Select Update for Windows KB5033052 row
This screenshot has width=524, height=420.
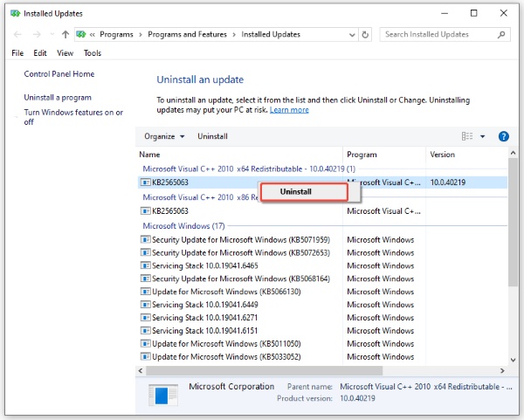pyautogui.click(x=322, y=357)
